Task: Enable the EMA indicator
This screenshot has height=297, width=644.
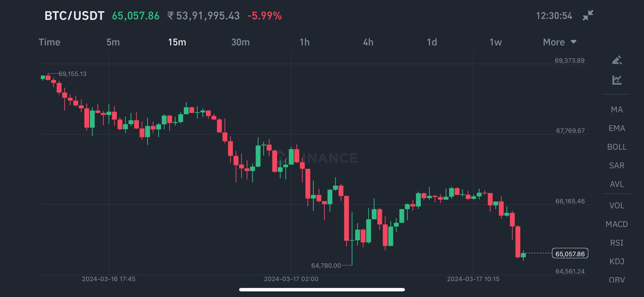Action: [616, 128]
